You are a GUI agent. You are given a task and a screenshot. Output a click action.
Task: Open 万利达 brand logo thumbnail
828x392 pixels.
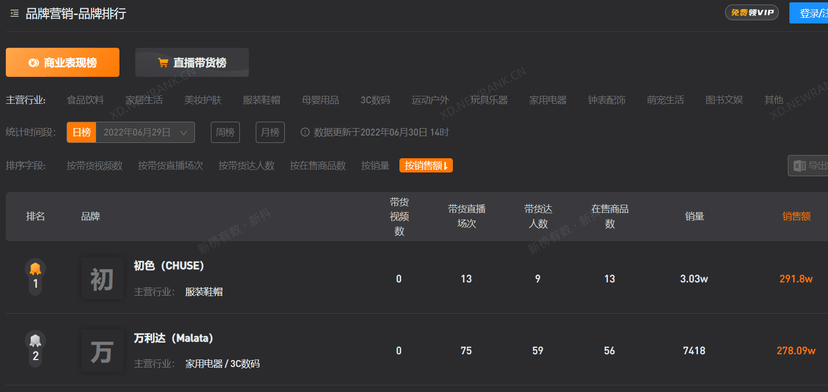102,350
